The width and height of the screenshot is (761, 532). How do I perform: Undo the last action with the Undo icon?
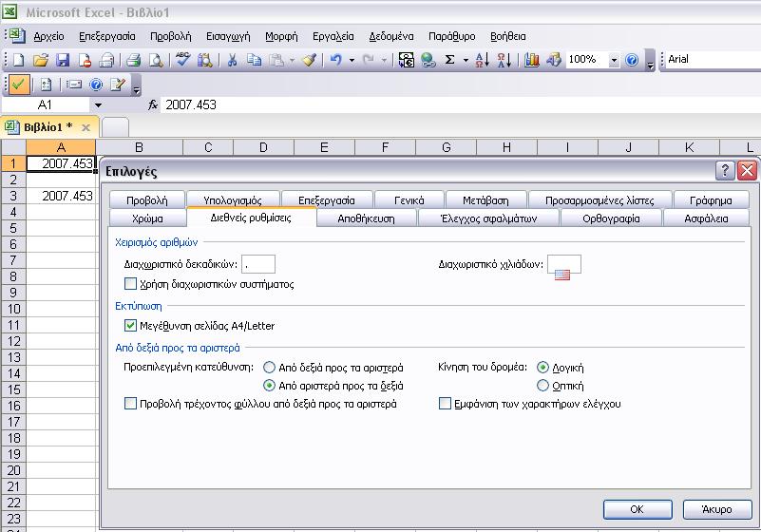(x=335, y=60)
